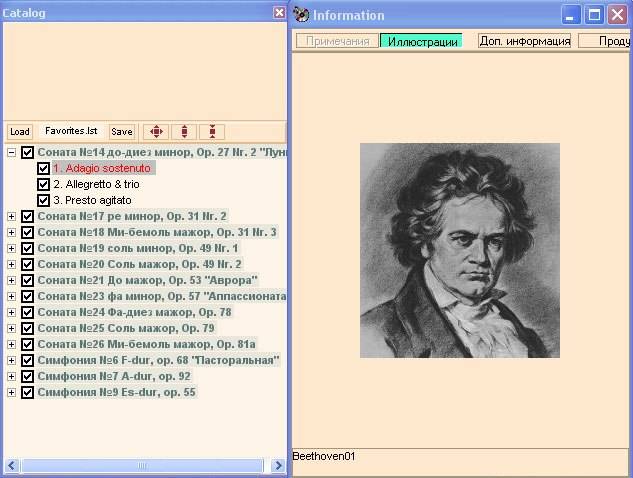
Task: Uncheck Соната №24 Фа-диез мажор checkbox
Action: (x=27, y=312)
